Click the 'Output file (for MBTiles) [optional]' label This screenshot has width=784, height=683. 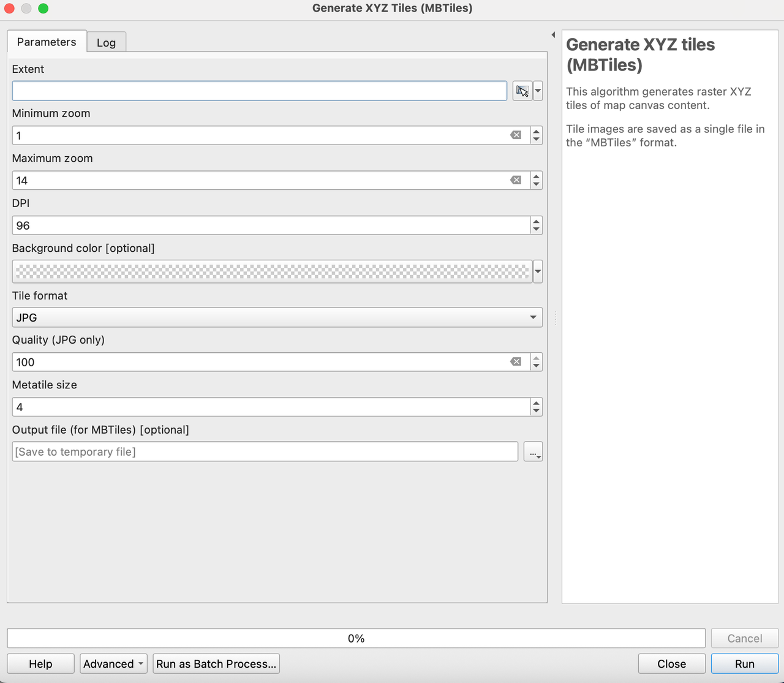coord(100,429)
